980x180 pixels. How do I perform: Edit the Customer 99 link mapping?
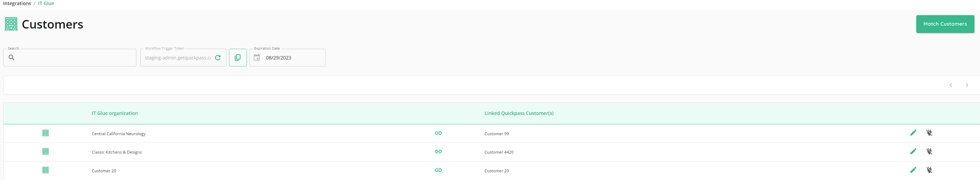tap(913, 133)
